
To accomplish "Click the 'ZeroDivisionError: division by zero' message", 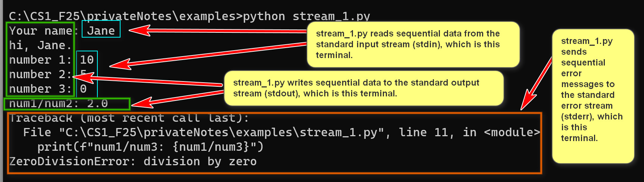I will [x=133, y=162].
